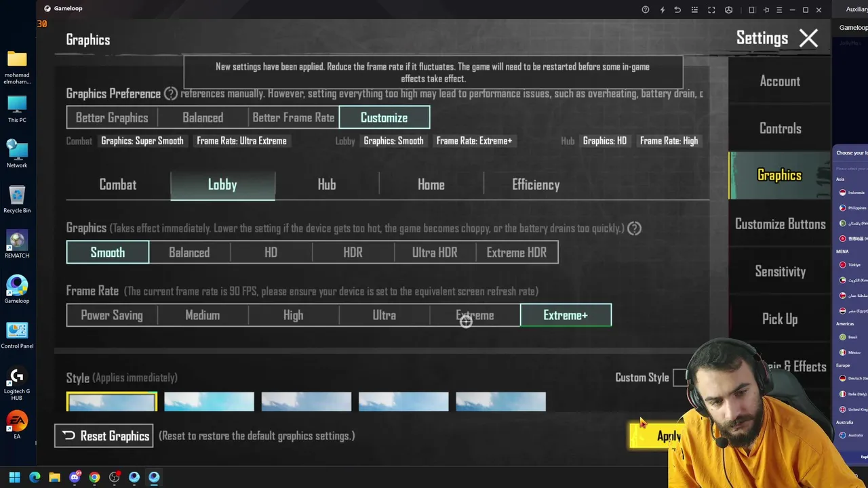Set graphics quality to HD
The image size is (868, 488).
271,252
